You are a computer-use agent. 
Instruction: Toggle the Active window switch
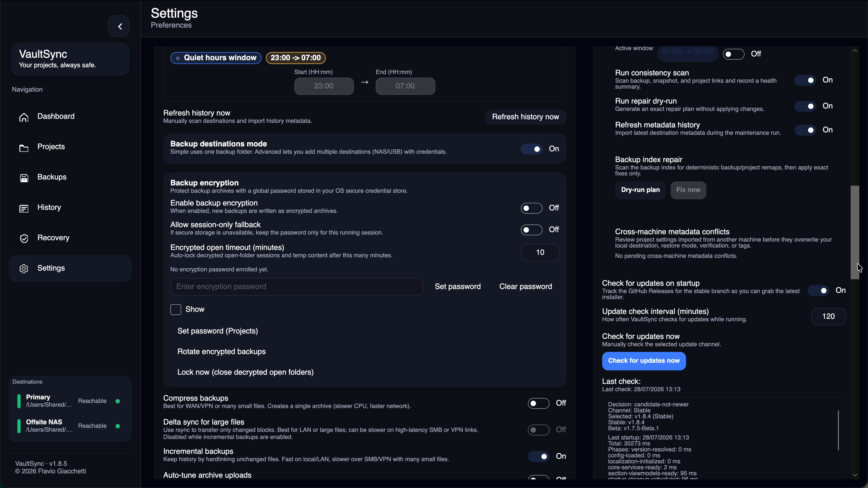[733, 54]
